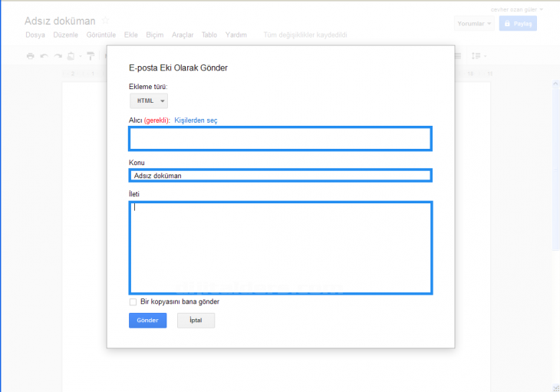
Task: Open the cevher ozan güler account menu
Action: [x=517, y=10]
